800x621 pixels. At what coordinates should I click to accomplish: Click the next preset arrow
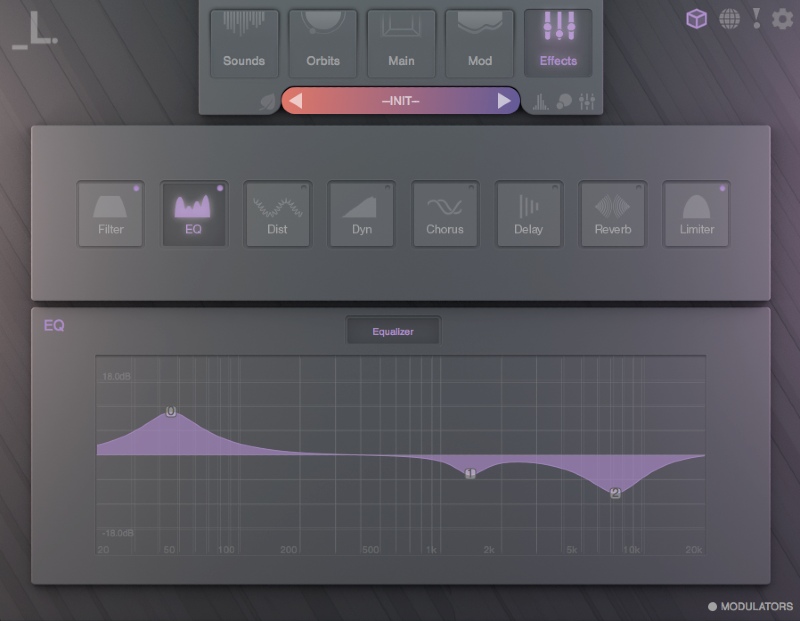[x=505, y=100]
